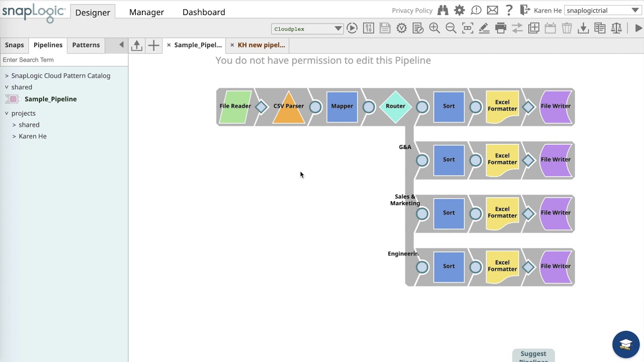Open the graduation cap training button

pyautogui.click(x=626, y=344)
